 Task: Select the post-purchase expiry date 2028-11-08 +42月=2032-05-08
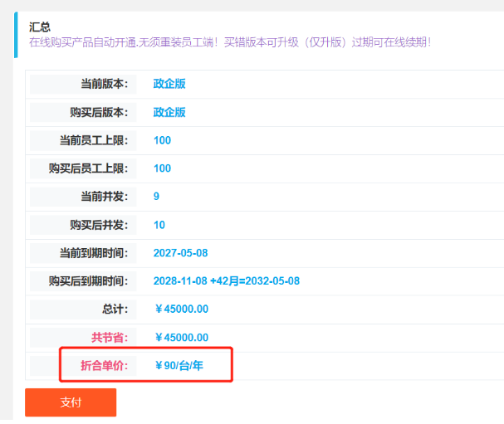click(x=227, y=281)
